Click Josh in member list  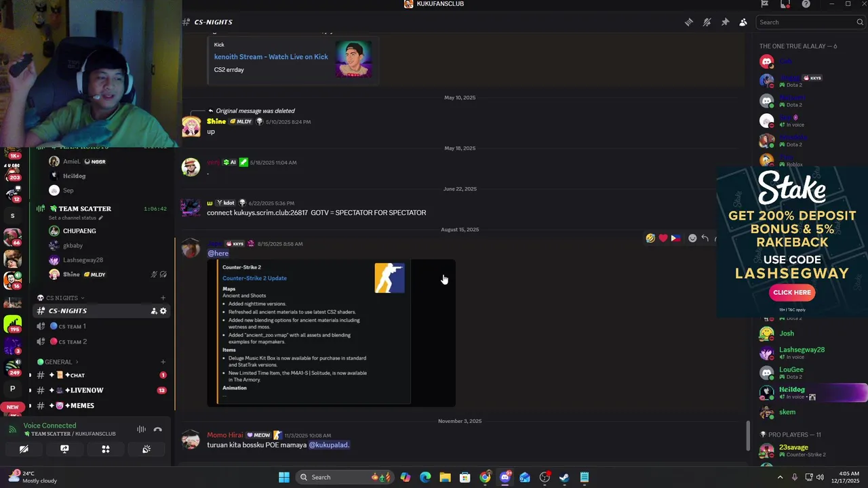coord(787,333)
